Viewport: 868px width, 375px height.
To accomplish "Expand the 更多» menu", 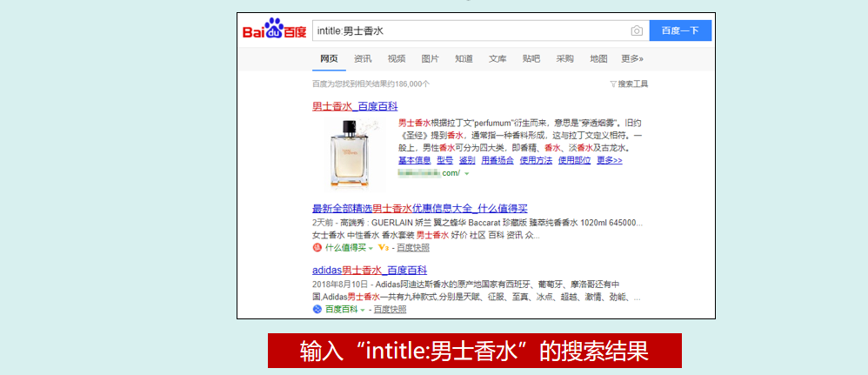I will click(632, 58).
